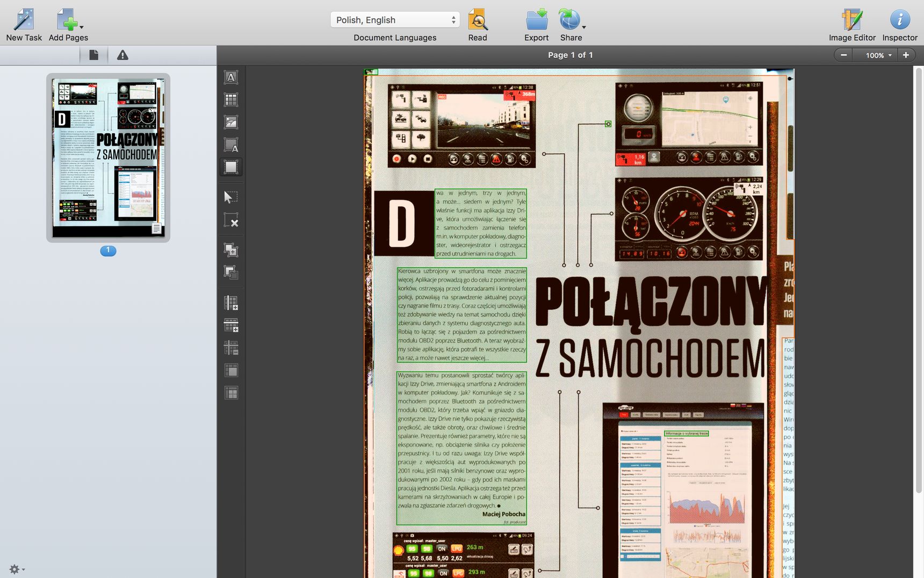Screen dimensions: 924x578
Task: Select the Draw Picture Area tool
Action: point(231,123)
